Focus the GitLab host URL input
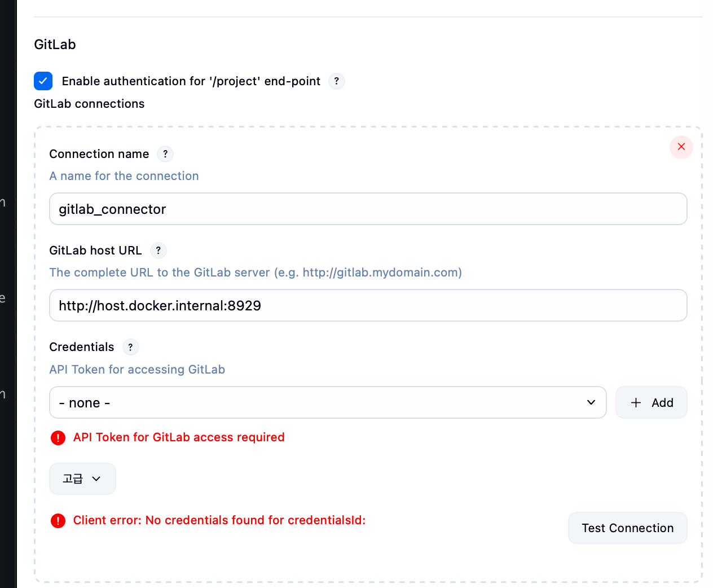Screen dimensions: 713x588 point(368,306)
